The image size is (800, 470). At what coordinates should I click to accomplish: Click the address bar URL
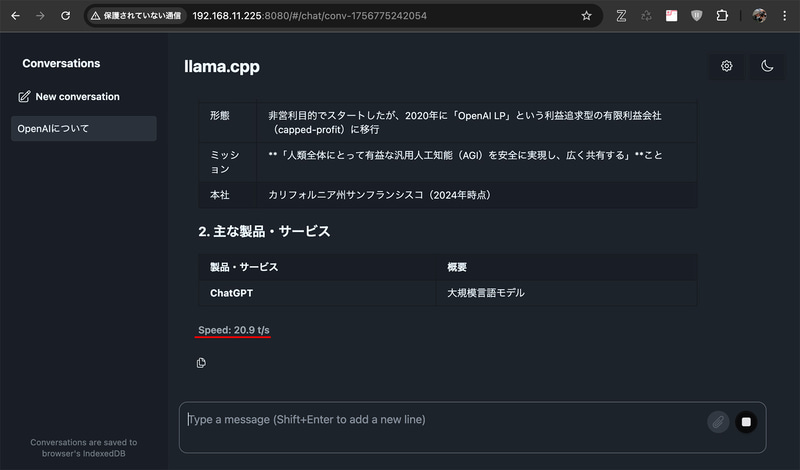309,16
